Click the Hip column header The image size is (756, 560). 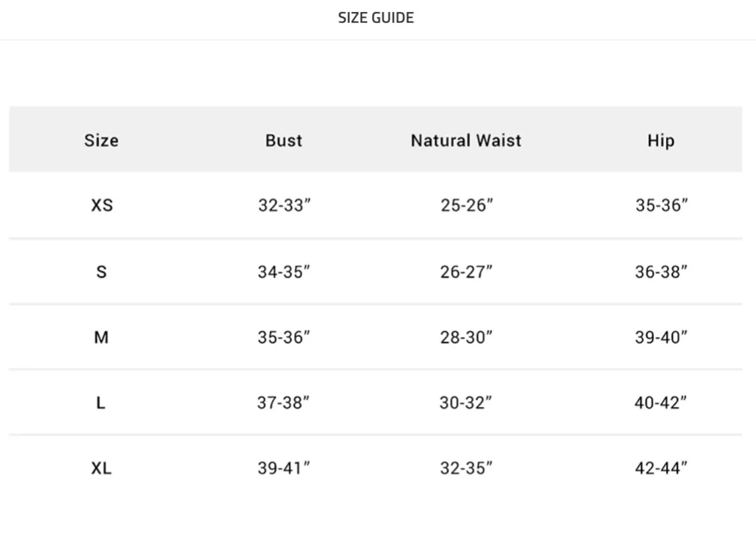(661, 140)
